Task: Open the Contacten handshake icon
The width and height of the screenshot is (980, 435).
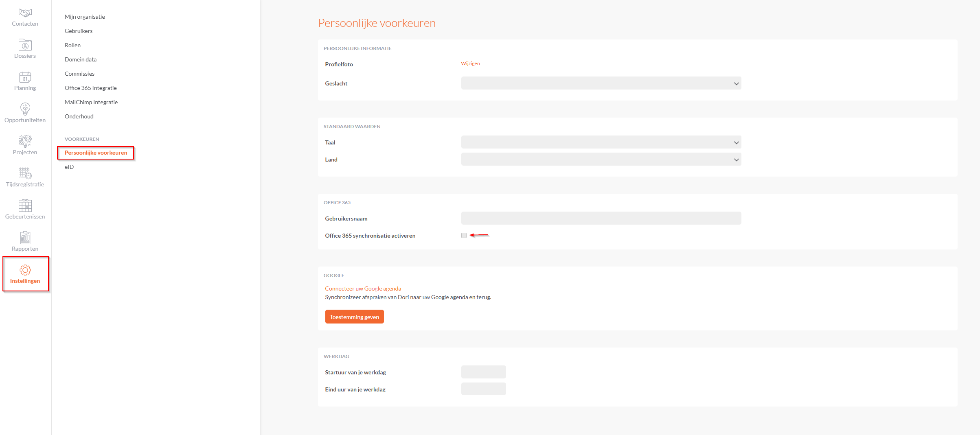Action: [25, 13]
